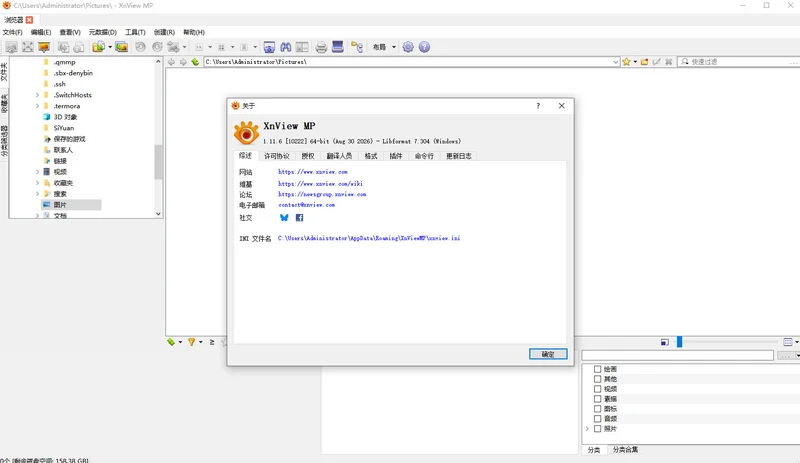Click the blue help question mark icon
This screenshot has height=463, width=800.
[x=424, y=47]
